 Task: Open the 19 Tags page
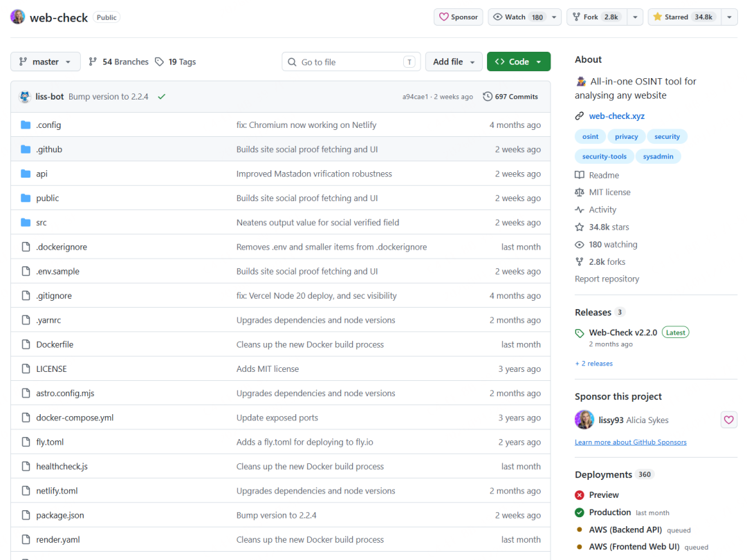[x=175, y=62]
